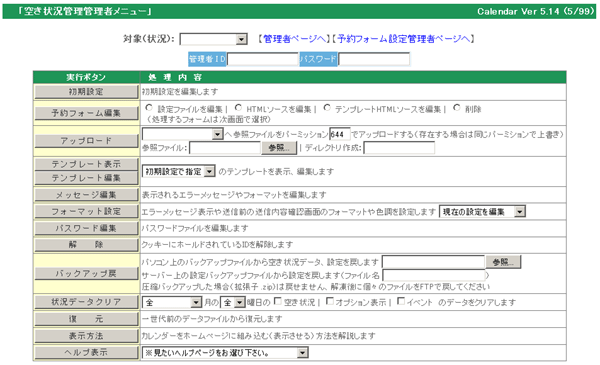Open 予約フォーム設定管理者ページへ link
The height and width of the screenshot is (365, 600).
[x=403, y=39]
